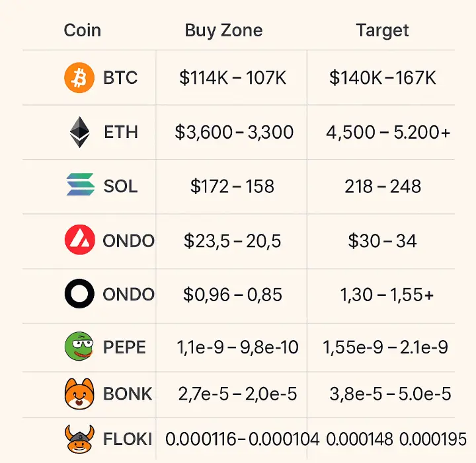Click the Solana striped logo icon

tap(80, 184)
